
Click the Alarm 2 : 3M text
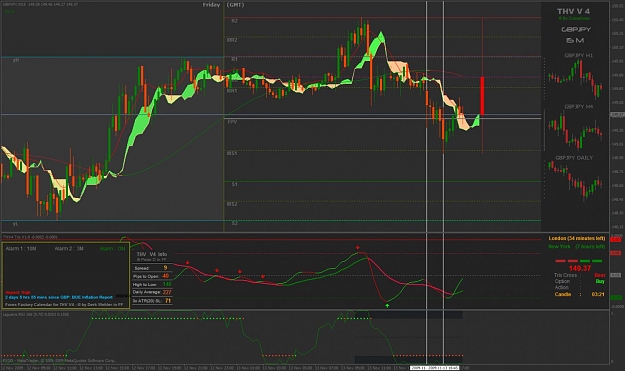[x=69, y=249]
